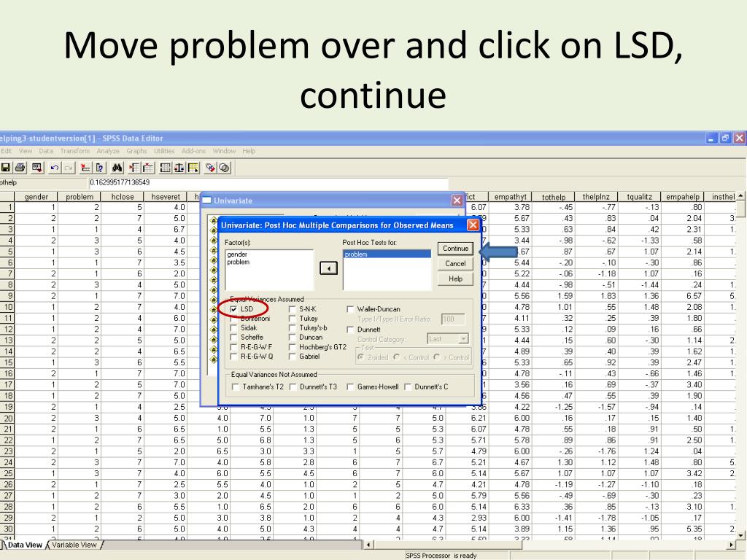Switch to the Data View tab
The width and height of the screenshot is (747, 560).
tap(25, 545)
